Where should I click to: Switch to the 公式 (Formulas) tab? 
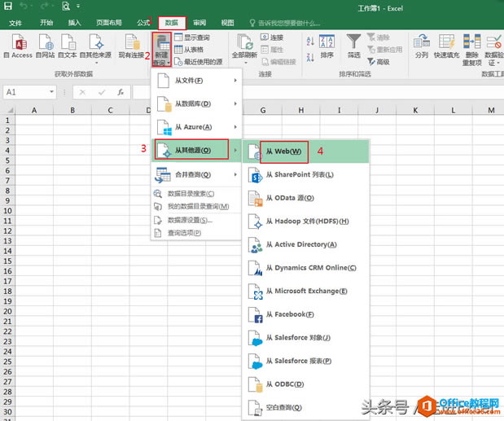pos(143,23)
